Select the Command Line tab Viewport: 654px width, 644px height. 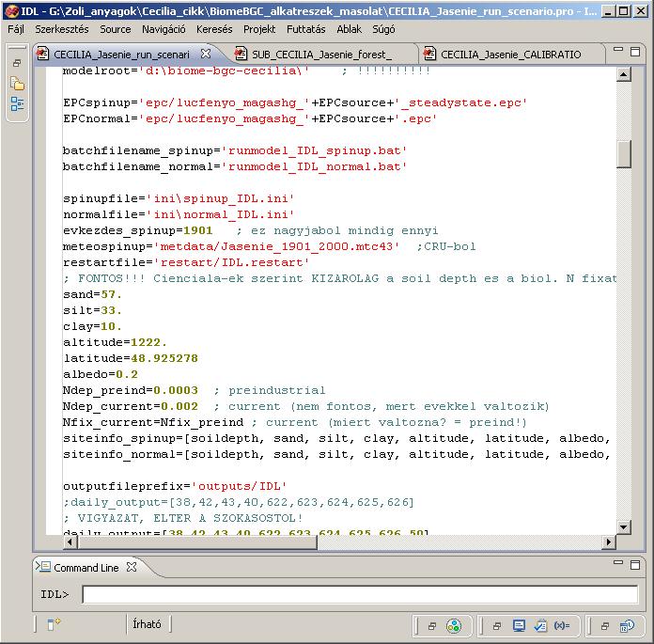tap(86, 568)
